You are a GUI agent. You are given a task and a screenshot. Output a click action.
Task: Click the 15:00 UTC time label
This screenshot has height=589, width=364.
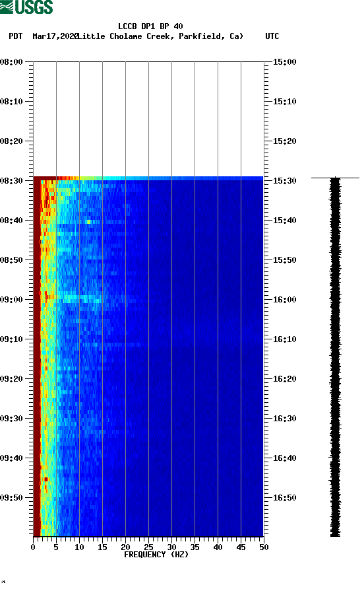pos(284,62)
